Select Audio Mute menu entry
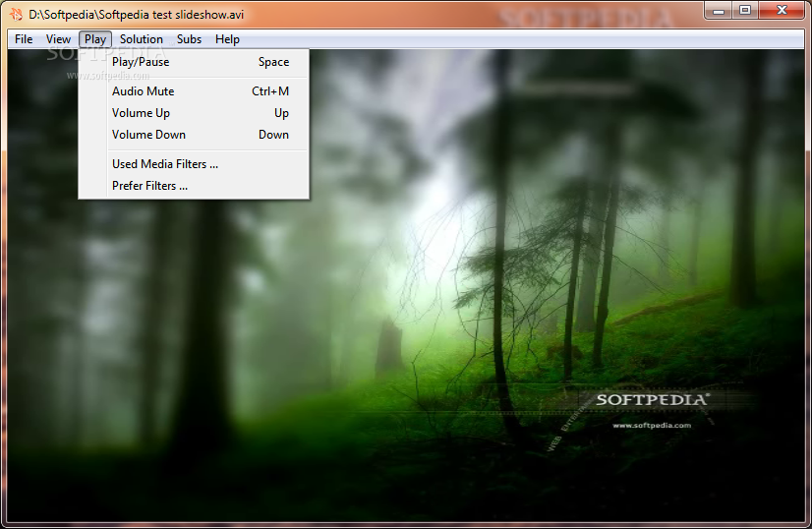Image resolution: width=812 pixels, height=529 pixels. (x=195, y=91)
